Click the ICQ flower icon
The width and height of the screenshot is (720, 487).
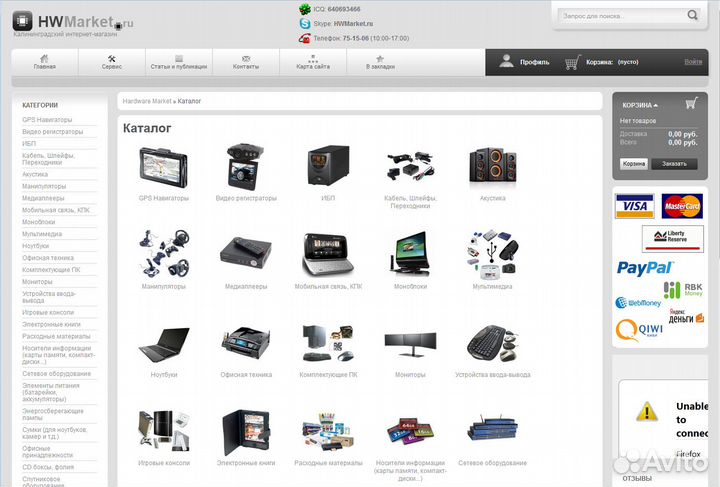[x=304, y=9]
